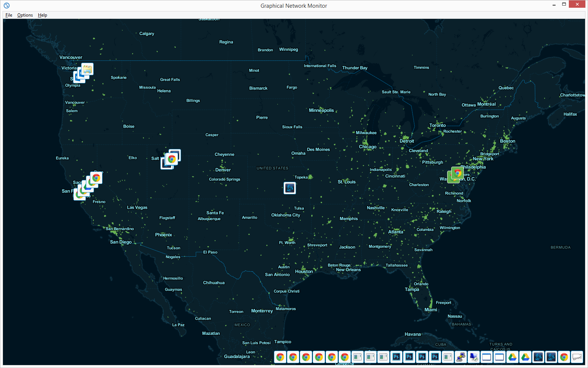Click the New Orleans label on the map

point(348,270)
